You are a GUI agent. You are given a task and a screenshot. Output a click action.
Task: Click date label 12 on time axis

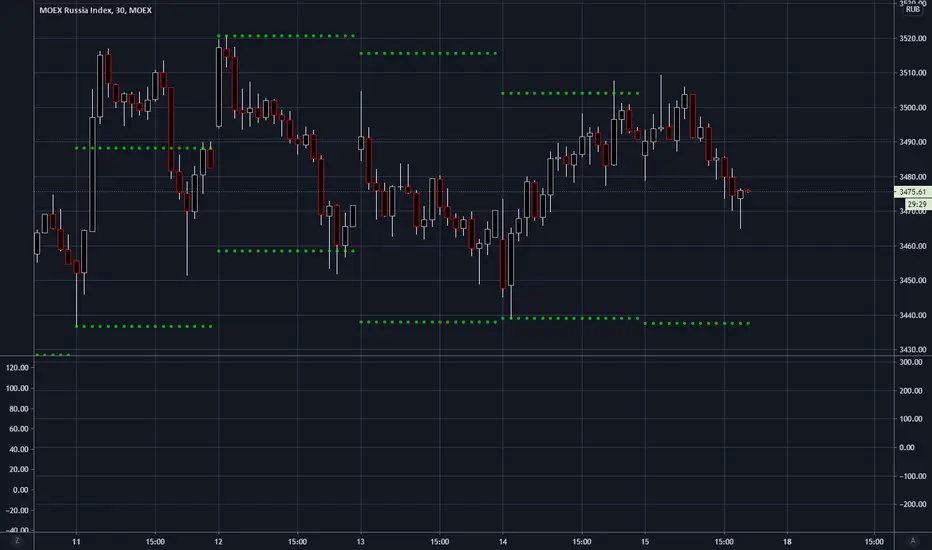[218, 542]
